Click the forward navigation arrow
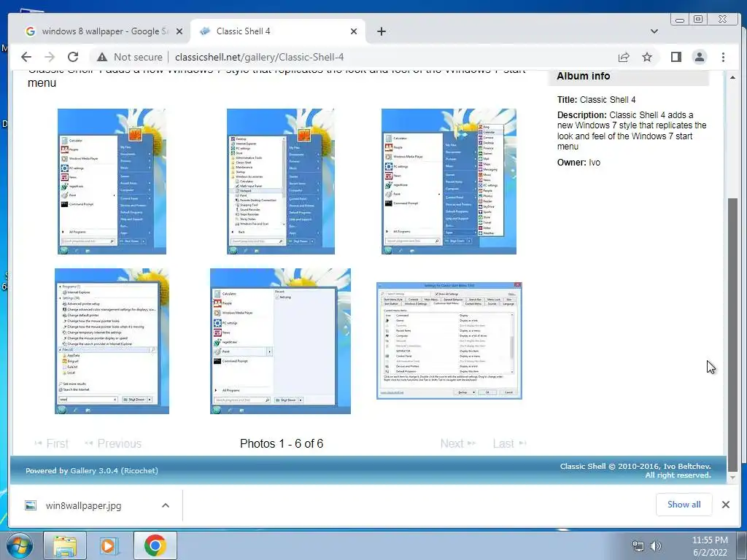The image size is (747, 560). coord(50,57)
